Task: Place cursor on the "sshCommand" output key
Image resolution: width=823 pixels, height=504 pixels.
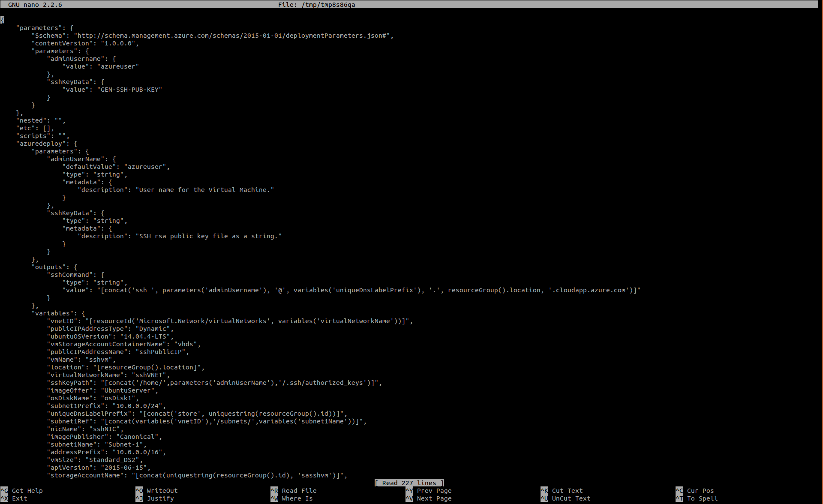Action: coord(70,275)
